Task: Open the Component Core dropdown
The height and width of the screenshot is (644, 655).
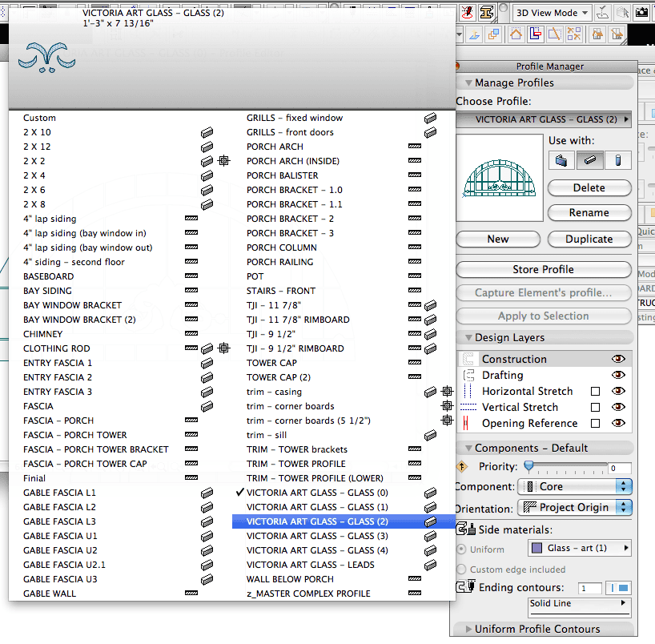Action: pos(575,486)
